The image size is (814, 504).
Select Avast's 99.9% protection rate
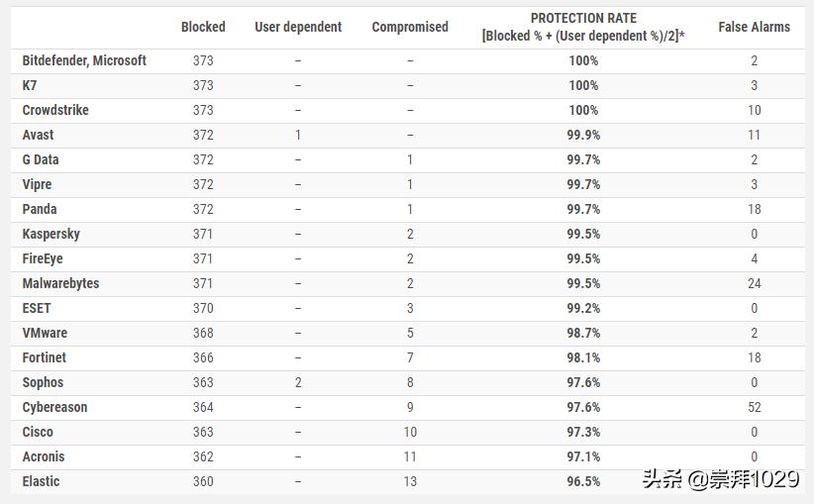point(583,135)
